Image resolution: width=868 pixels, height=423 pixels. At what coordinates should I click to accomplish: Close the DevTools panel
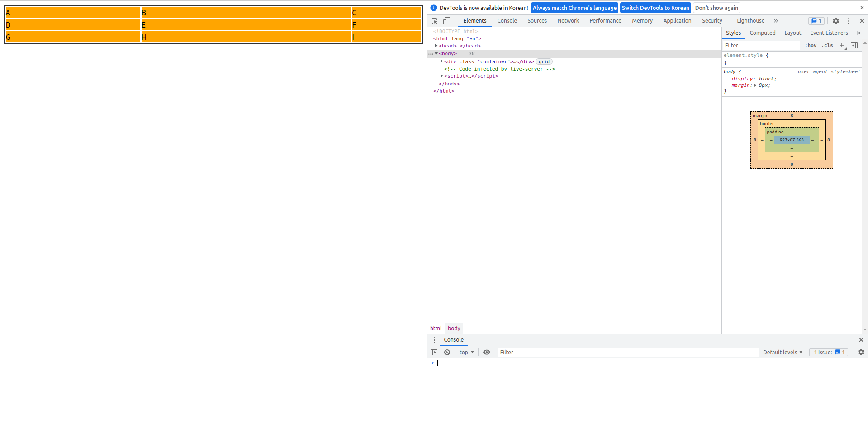862,21
